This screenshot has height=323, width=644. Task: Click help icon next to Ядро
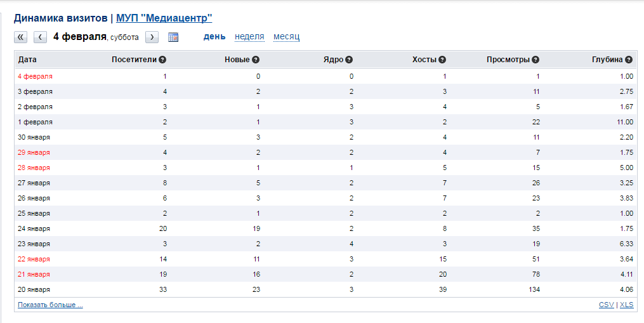click(x=349, y=60)
